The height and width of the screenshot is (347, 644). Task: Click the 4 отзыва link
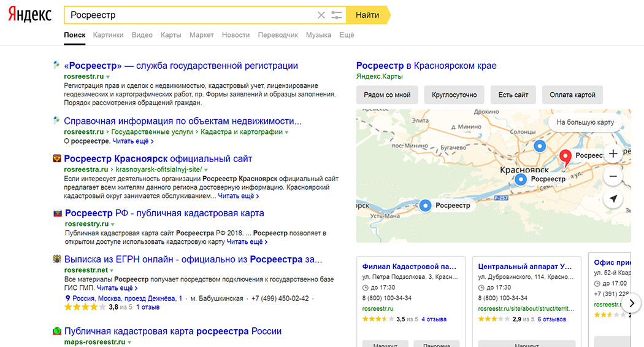click(x=434, y=319)
